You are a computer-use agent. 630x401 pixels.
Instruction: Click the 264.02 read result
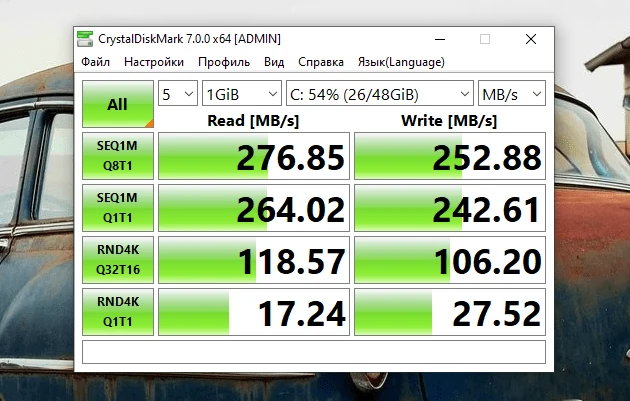(x=254, y=208)
